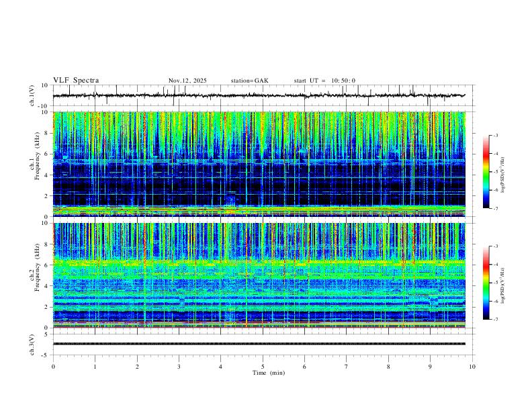Click the "station=GAK" header label
The height and width of the screenshot is (411, 532).
pyautogui.click(x=249, y=81)
